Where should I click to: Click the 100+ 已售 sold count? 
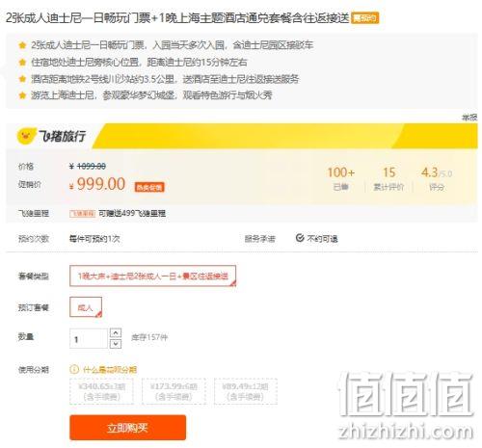point(340,178)
